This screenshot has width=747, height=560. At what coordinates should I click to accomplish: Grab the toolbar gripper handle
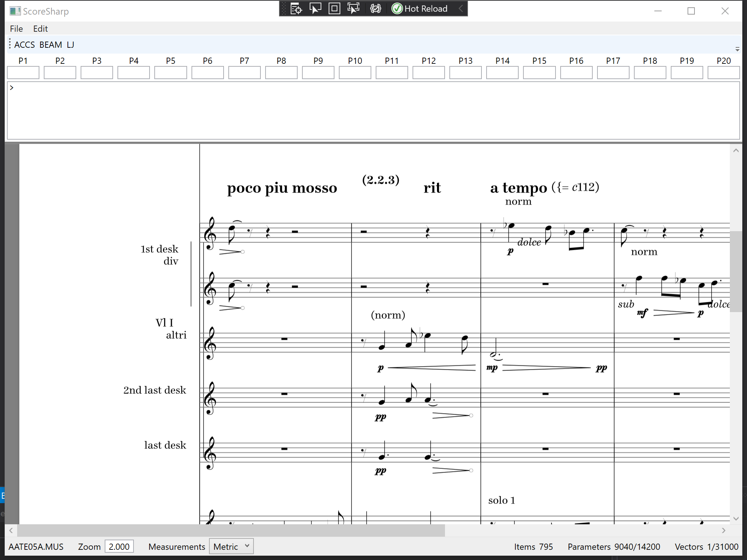(x=10, y=44)
